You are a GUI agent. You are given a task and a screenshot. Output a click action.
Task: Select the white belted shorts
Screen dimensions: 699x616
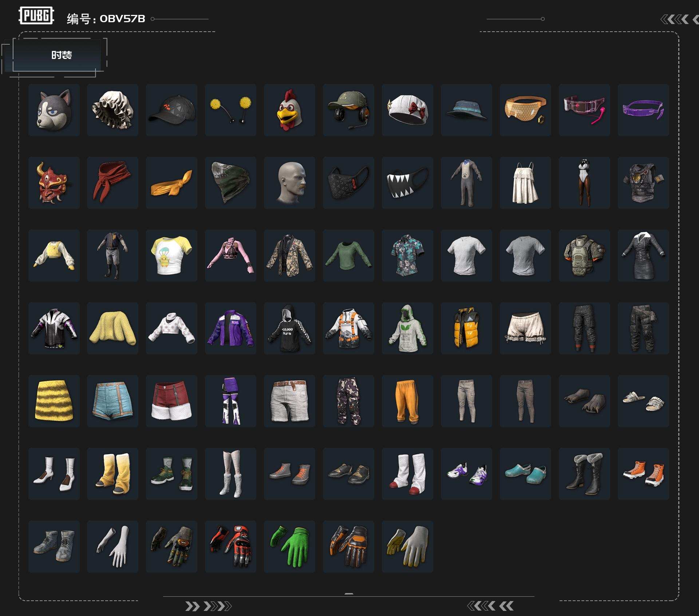pyautogui.click(x=290, y=401)
